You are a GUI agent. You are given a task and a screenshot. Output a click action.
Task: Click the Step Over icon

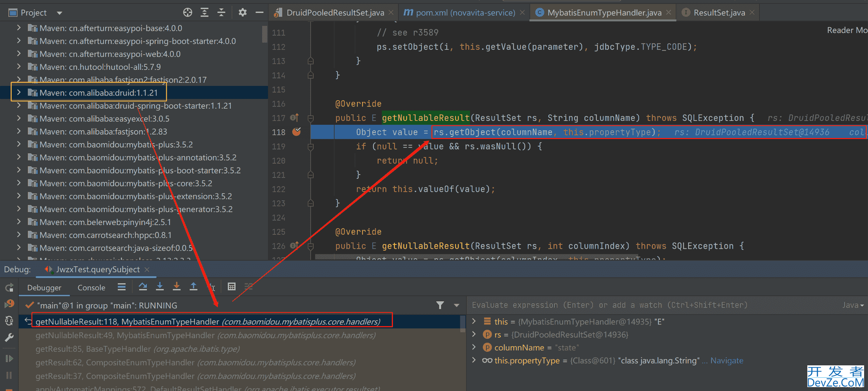pos(143,287)
